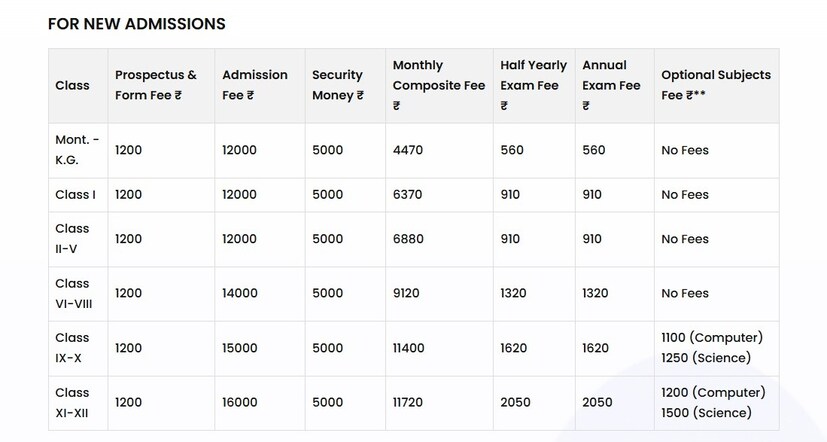Select the Class IX-X row label
Viewport: 827px width, 442px height.
click(x=72, y=348)
